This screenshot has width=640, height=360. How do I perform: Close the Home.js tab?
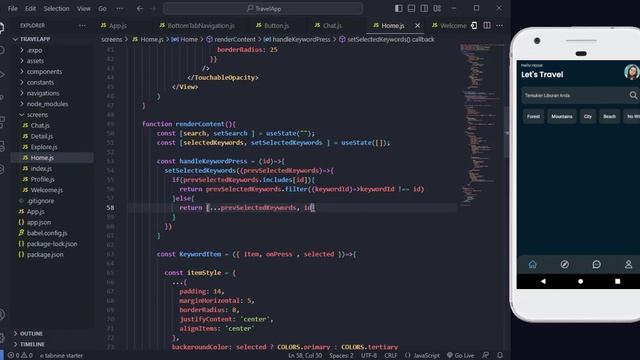(417, 25)
